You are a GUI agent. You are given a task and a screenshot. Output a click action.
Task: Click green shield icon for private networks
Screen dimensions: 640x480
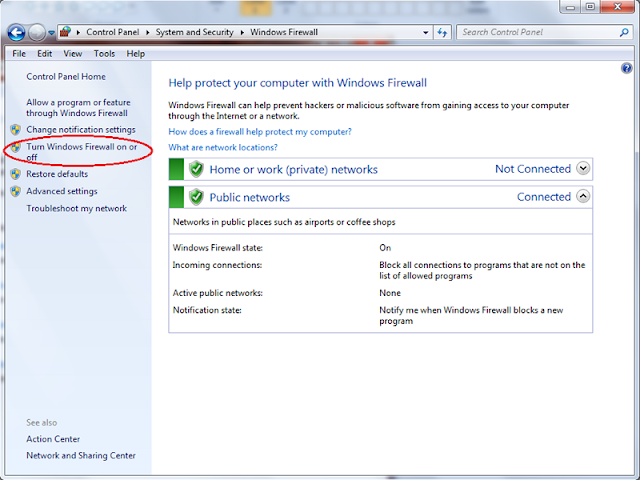196,169
